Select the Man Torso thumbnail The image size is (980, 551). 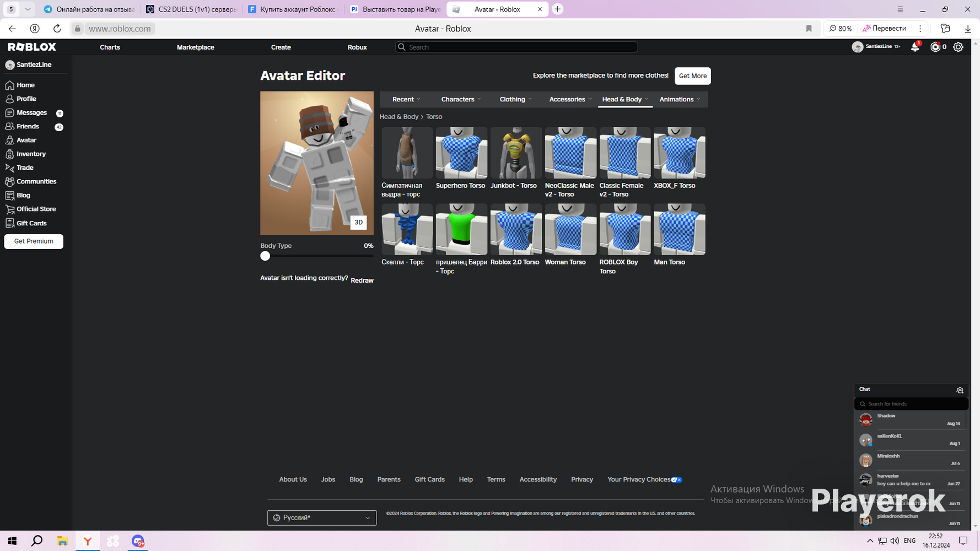[x=680, y=229]
